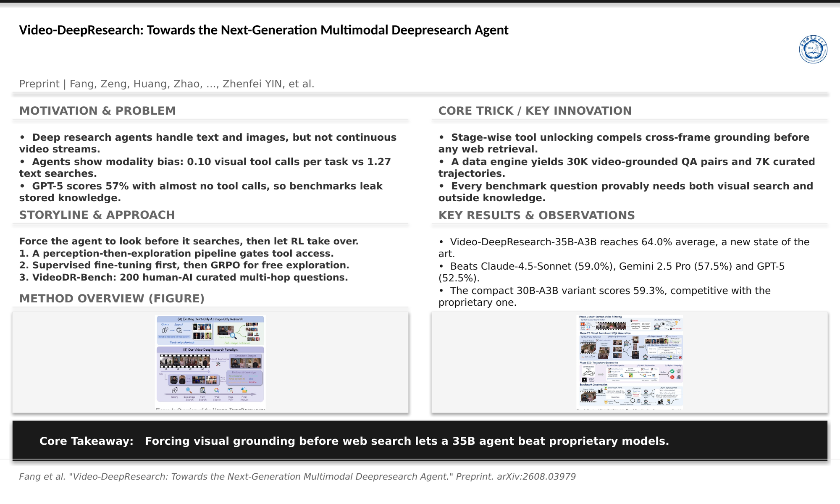Select the "CORE TRICK / KEY INNOVATION" heading
Screen dimensions: 840x504
click(x=535, y=111)
